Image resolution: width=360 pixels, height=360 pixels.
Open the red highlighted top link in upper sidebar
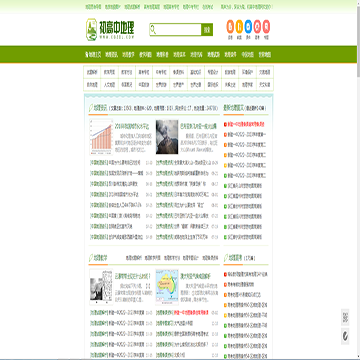[246, 124]
